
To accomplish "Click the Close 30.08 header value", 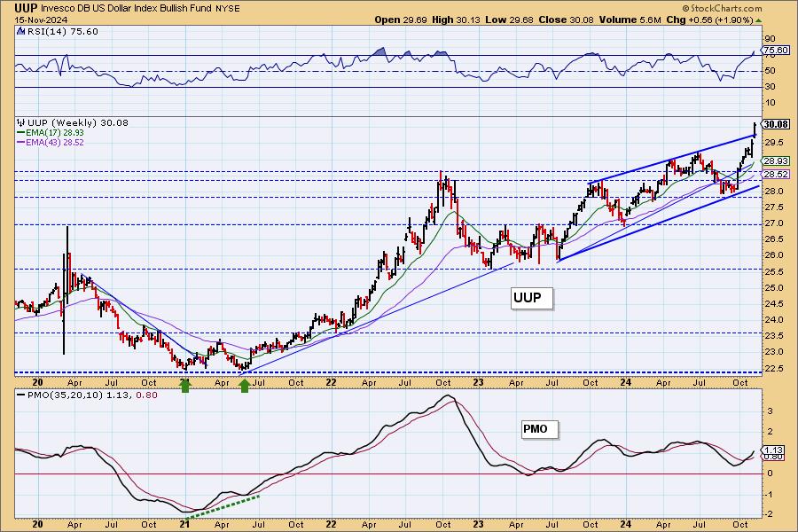I will point(566,20).
